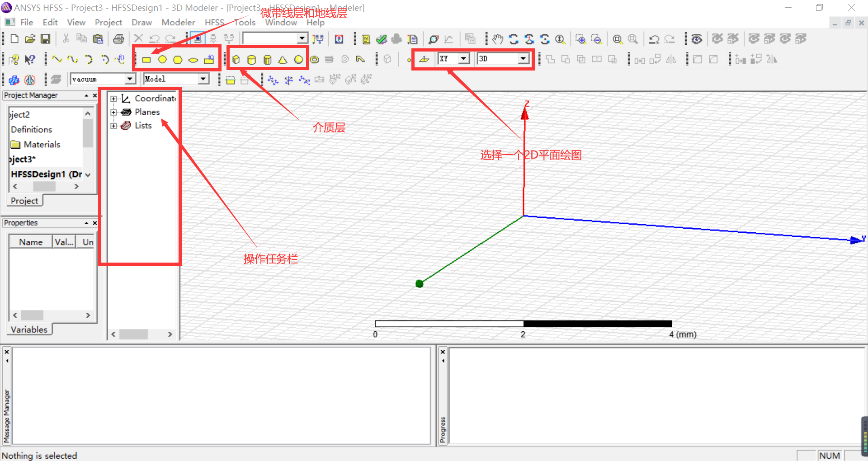This screenshot has width=868, height=461.
Task: Select the Draw Line polyline tool
Action: [x=57, y=59]
